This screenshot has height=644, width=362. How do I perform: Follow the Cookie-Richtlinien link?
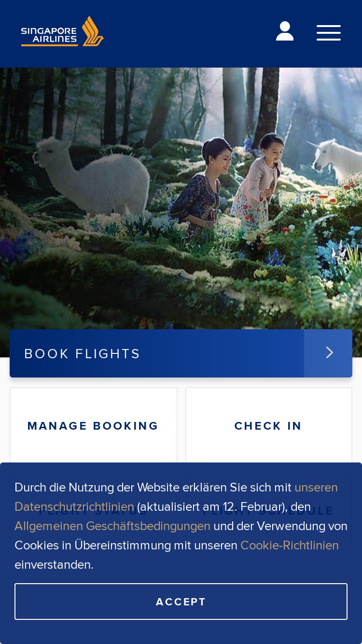290,545
